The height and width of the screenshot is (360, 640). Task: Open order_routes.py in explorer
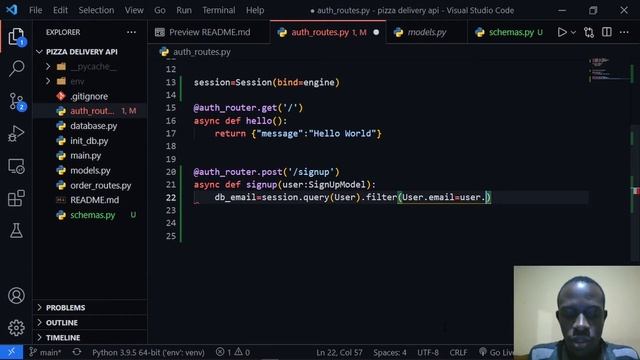[x=90, y=185]
